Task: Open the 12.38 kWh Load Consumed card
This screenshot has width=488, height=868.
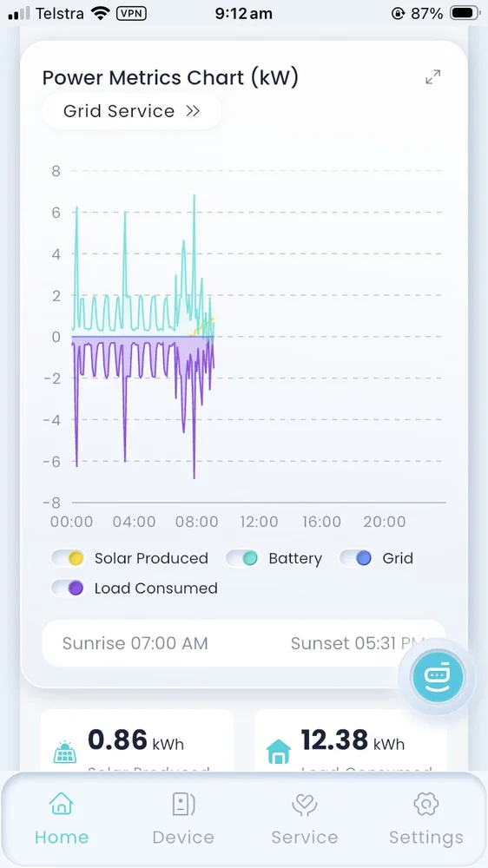Action: click(351, 740)
